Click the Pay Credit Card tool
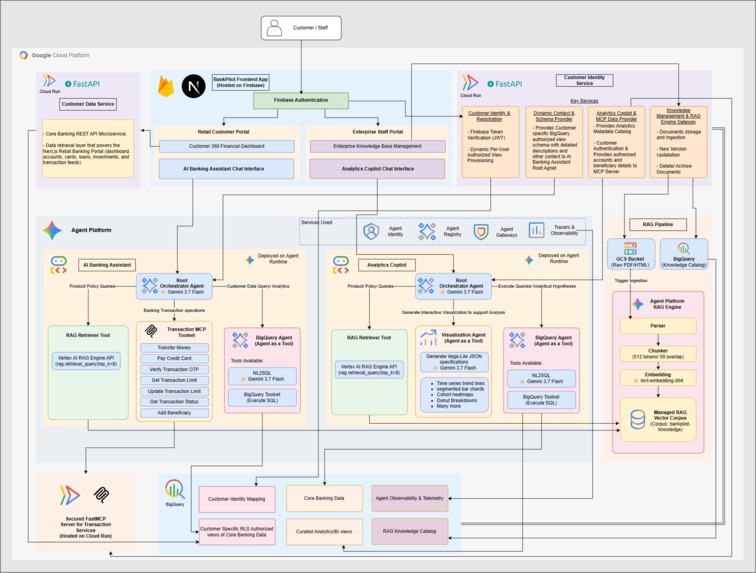Screen dimensions: 756x573 point(174,358)
